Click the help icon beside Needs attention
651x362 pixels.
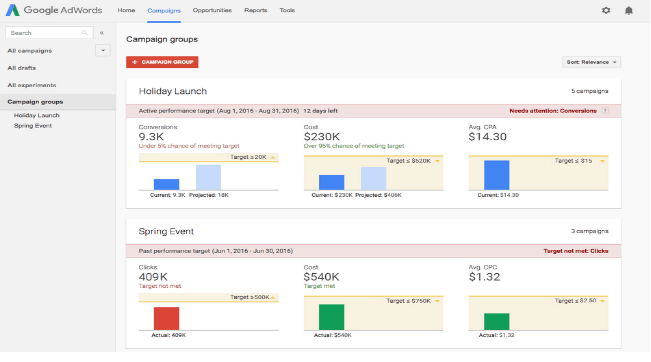click(605, 111)
